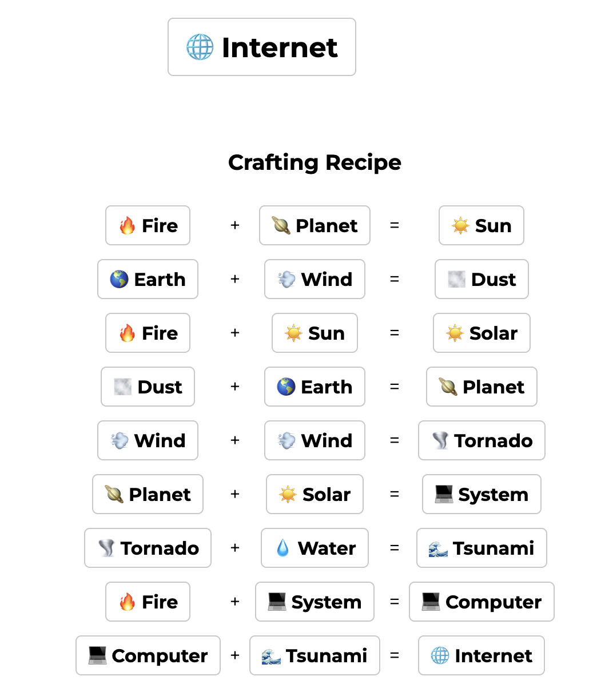Click the globe icon on the first Earth element
This screenshot has width=589, height=700.
point(119,279)
